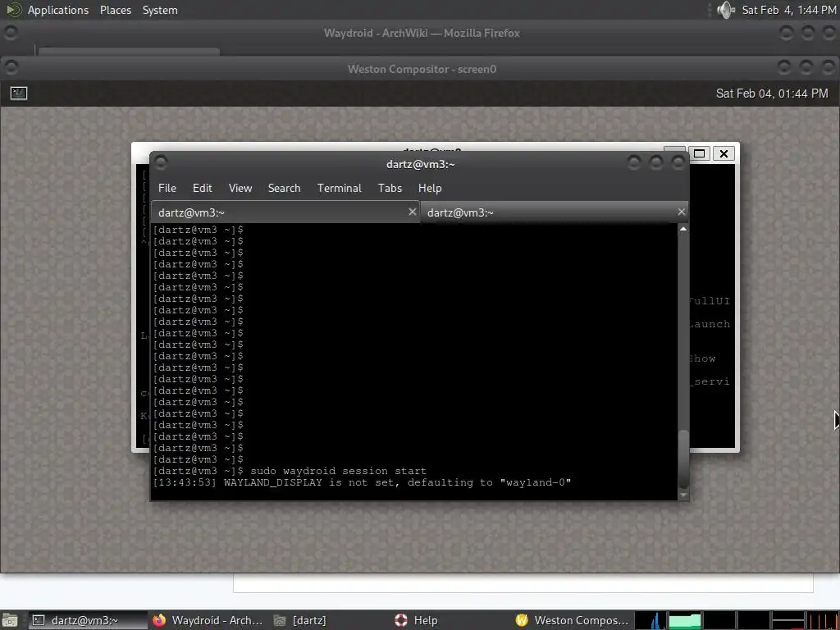Open the File menu in the terminal
Viewport: 840px width, 630px height.
coord(167,188)
